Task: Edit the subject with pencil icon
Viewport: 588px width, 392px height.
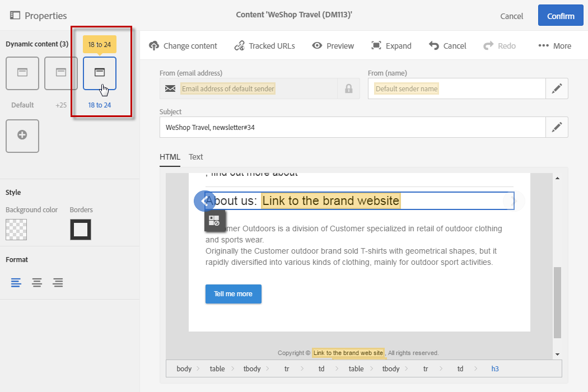Action: pyautogui.click(x=557, y=127)
